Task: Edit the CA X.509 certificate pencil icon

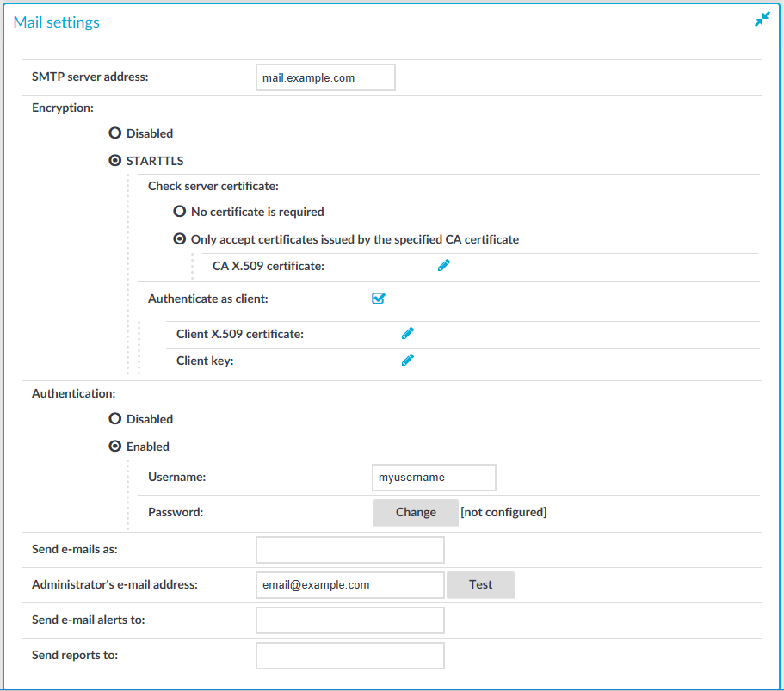Action: pyautogui.click(x=443, y=266)
